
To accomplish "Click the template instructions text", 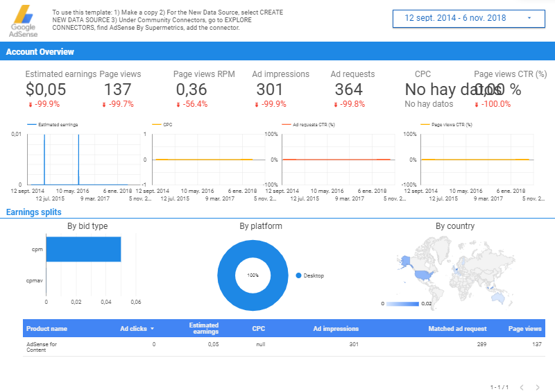I will (x=168, y=20).
